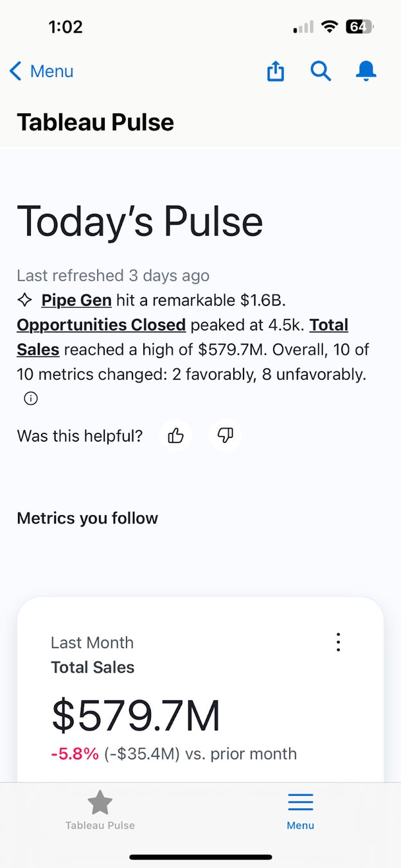Follow the Total Sales link in summary
This screenshot has width=401, height=868.
click(329, 325)
